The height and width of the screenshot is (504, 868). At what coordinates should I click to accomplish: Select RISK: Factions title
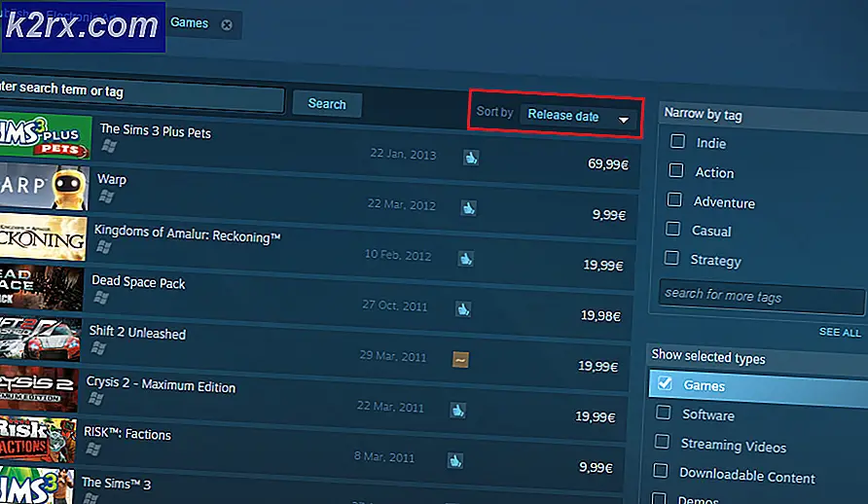click(x=127, y=433)
